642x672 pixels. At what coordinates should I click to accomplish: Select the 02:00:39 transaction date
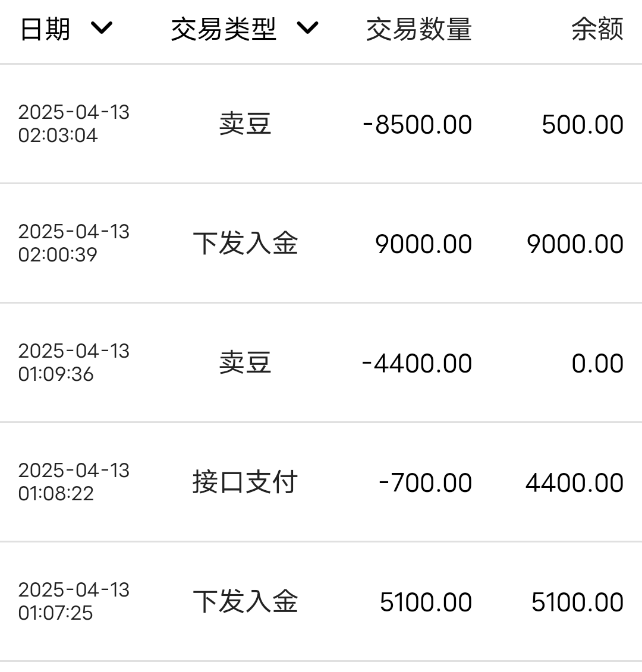point(74,243)
